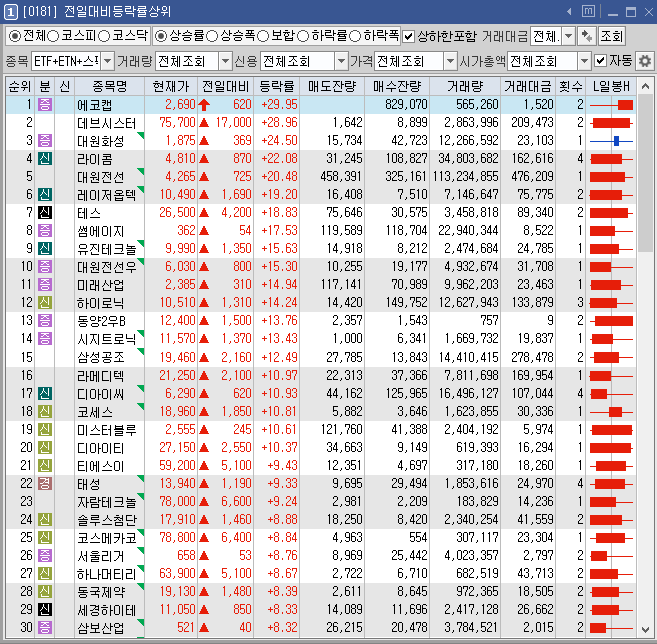Click the 횟수 column header

pyautogui.click(x=570, y=86)
